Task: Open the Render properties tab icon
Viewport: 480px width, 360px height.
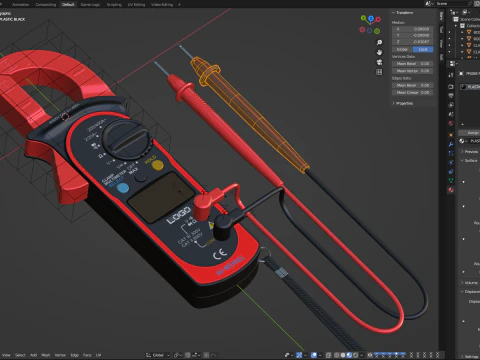Action: click(451, 87)
